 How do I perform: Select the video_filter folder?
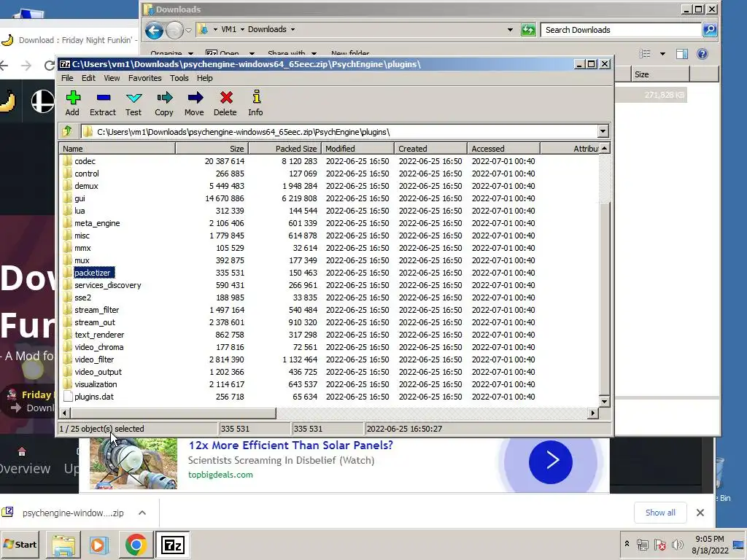click(94, 359)
